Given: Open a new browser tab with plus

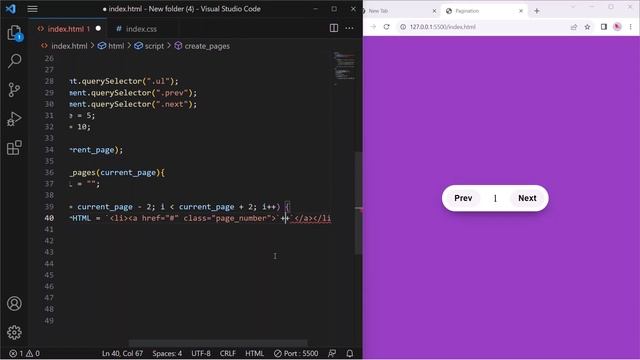Looking at the screenshot, I should [537, 11].
